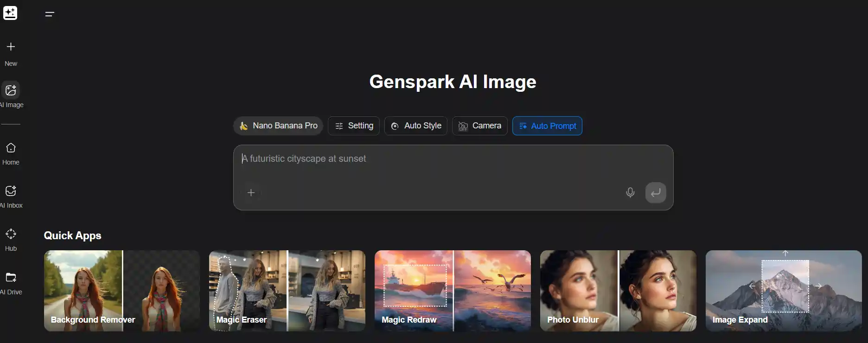This screenshot has width=868, height=343.
Task: Open the AI Image sidebar item
Action: pyautogui.click(x=11, y=95)
